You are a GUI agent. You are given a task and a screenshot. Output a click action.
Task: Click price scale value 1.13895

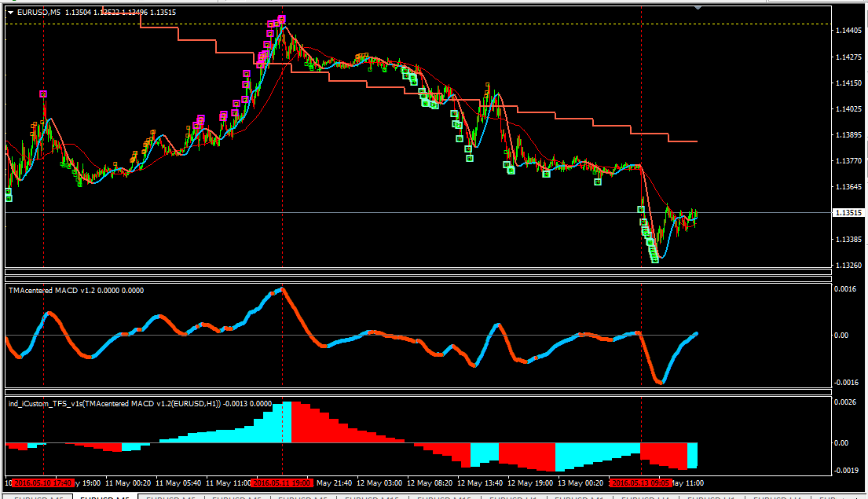click(x=848, y=135)
